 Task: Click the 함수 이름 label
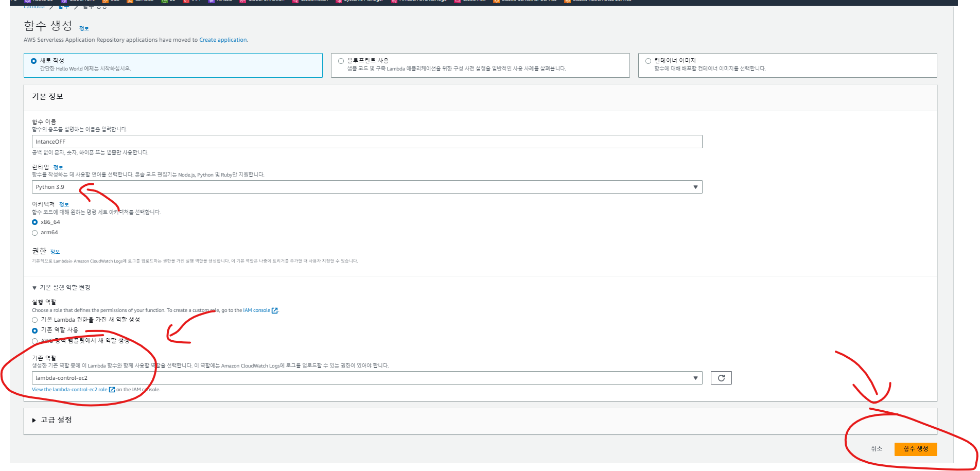44,122
